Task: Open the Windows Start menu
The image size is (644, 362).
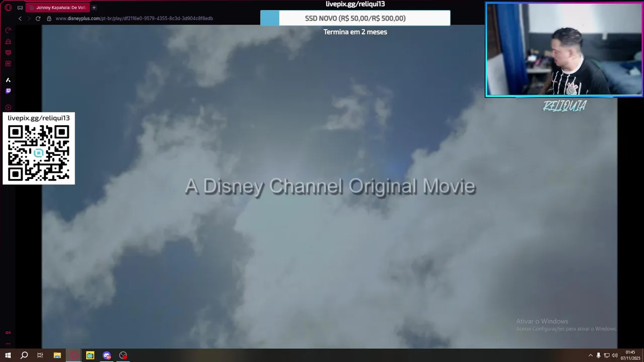Action: click(8, 355)
